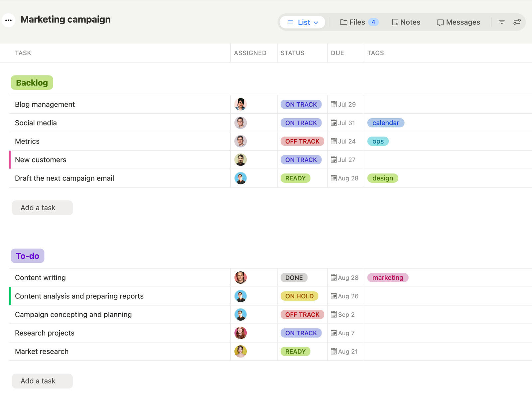Click the Files count badge 4
This screenshot has height=407, width=532.
tap(373, 22)
